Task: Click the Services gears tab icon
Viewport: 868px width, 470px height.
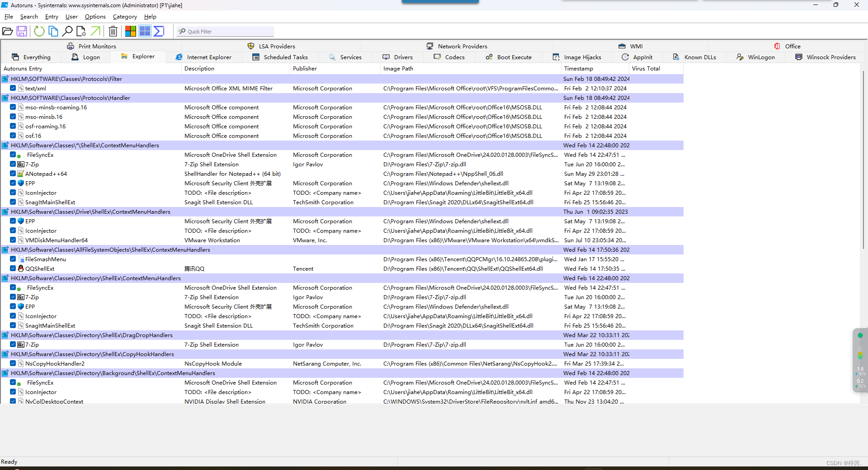Action: point(332,57)
